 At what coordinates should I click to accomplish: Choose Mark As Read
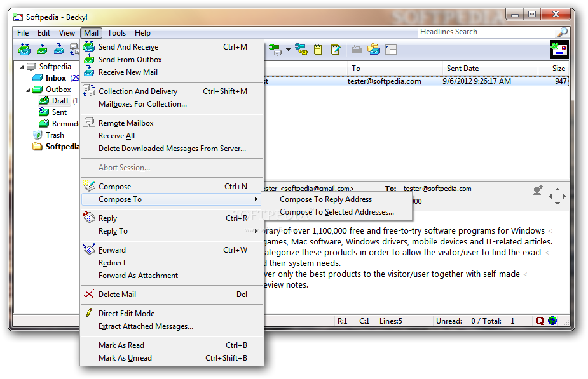[x=172, y=345]
